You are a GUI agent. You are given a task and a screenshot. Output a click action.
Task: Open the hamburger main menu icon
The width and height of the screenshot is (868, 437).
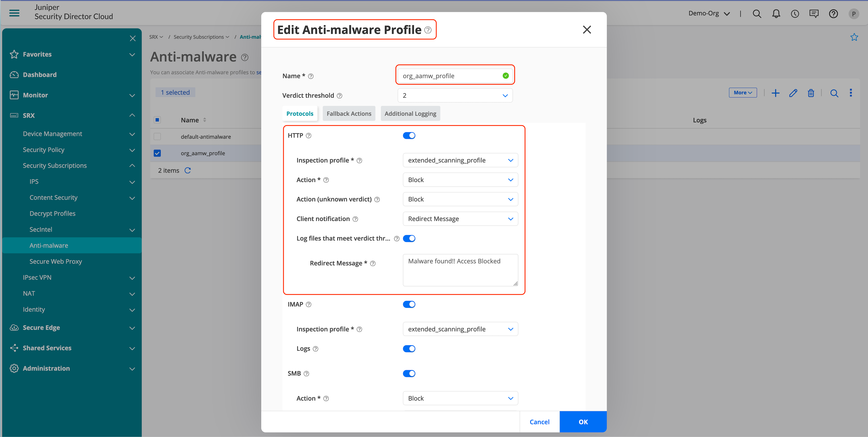(x=14, y=13)
